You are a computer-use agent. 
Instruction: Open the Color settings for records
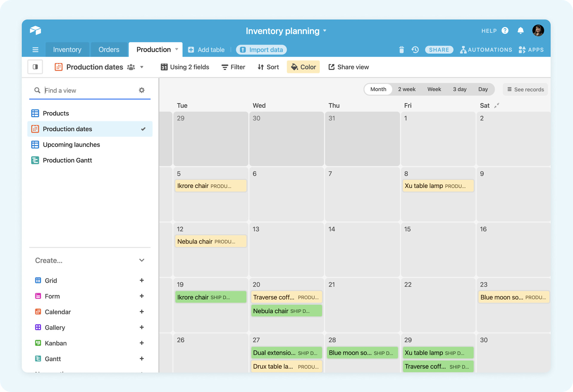point(303,67)
